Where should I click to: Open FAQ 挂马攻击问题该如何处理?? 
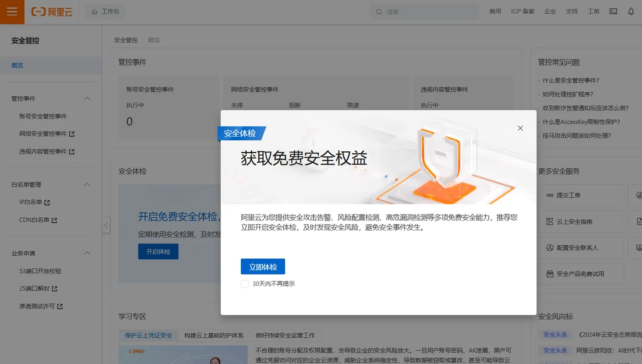click(x=577, y=136)
